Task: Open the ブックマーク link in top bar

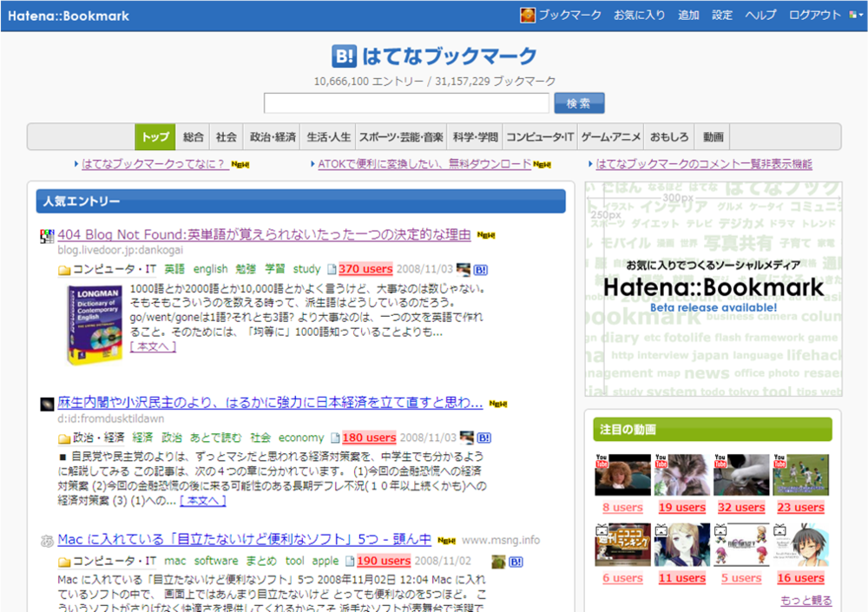Action: [x=570, y=15]
